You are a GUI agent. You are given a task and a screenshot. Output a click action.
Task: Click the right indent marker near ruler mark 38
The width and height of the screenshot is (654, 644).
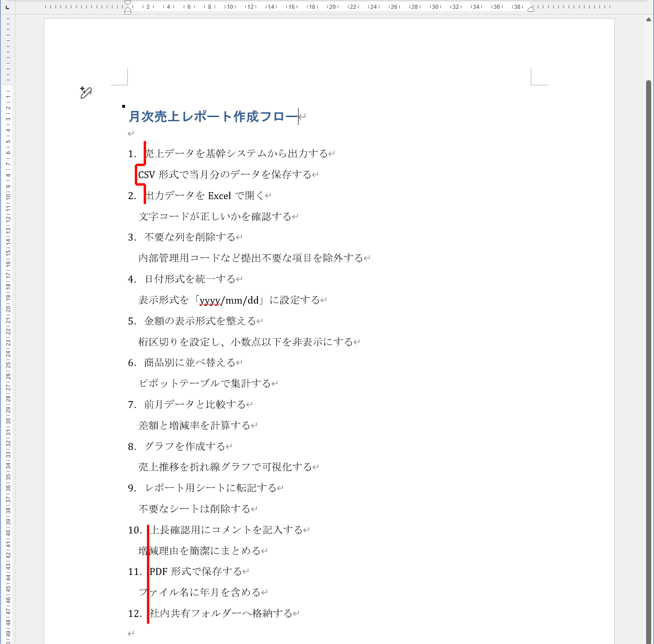coord(530,9)
